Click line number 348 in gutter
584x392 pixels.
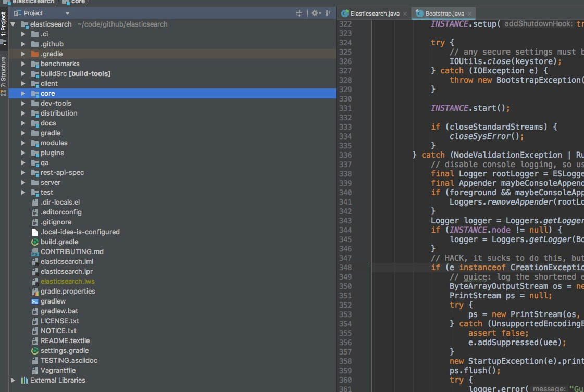click(345, 268)
